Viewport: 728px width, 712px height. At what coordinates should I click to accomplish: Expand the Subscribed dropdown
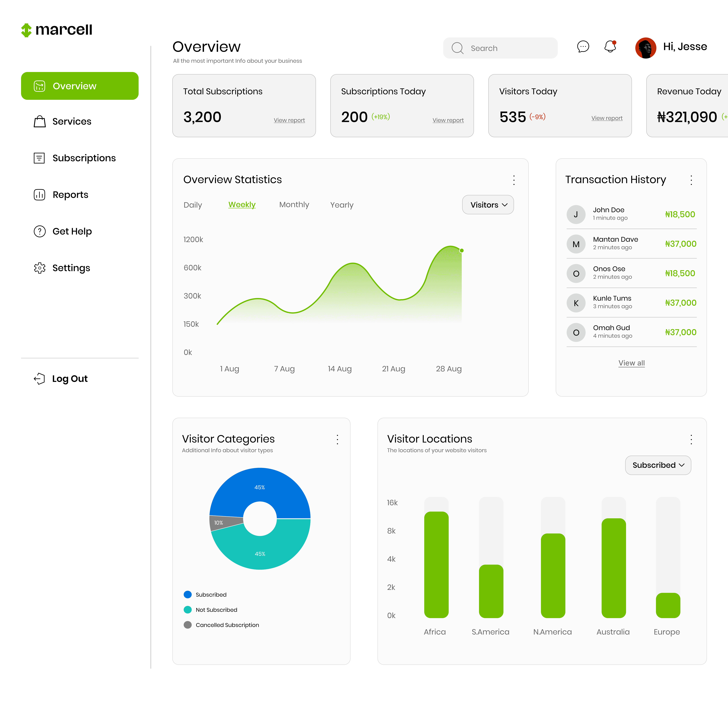pos(658,465)
